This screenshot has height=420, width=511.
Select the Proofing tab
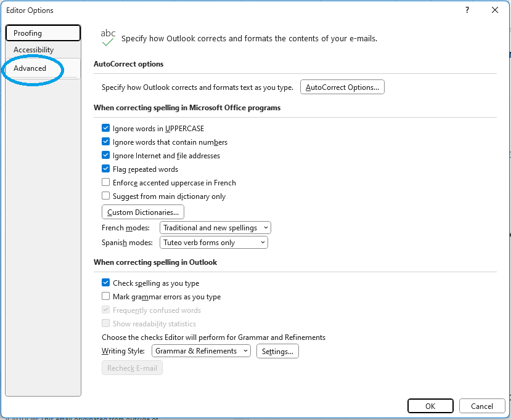click(28, 33)
